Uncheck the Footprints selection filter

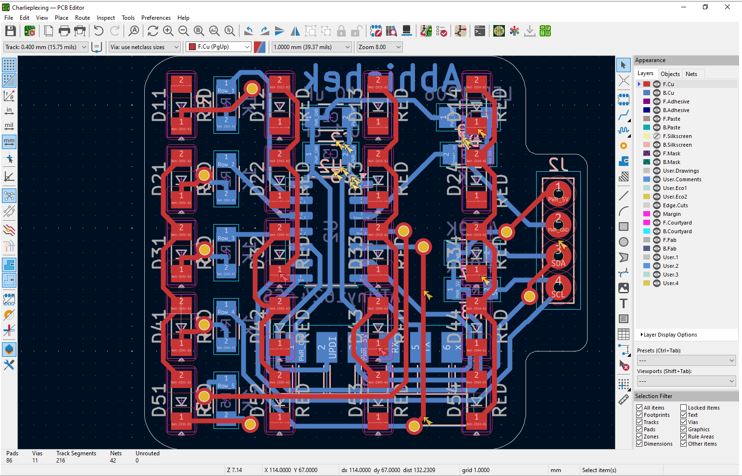point(639,415)
